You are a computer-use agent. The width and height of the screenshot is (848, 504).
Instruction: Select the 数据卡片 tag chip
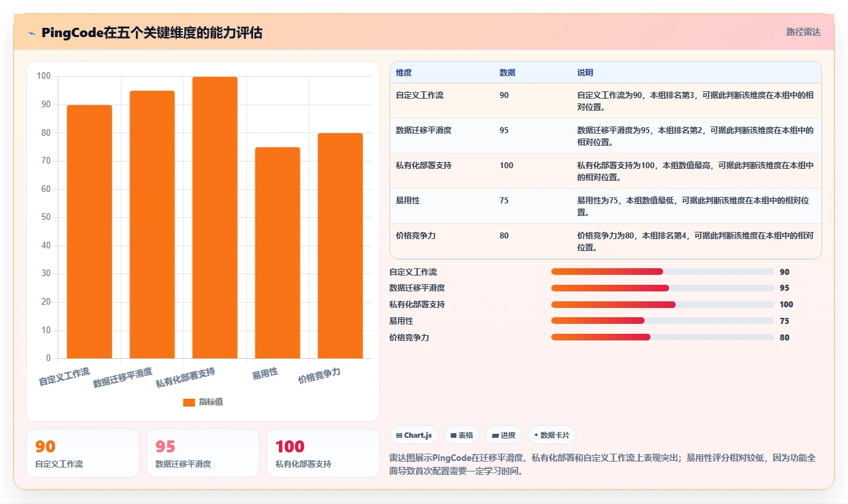click(552, 435)
